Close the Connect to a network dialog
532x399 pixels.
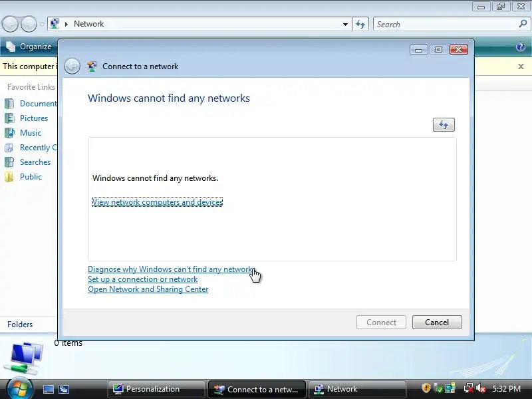click(459, 50)
